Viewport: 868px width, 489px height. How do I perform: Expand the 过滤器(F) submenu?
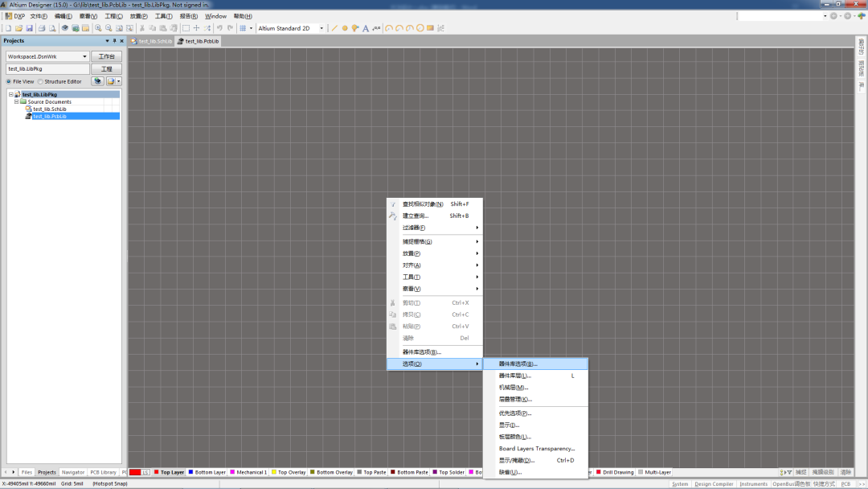click(x=435, y=228)
